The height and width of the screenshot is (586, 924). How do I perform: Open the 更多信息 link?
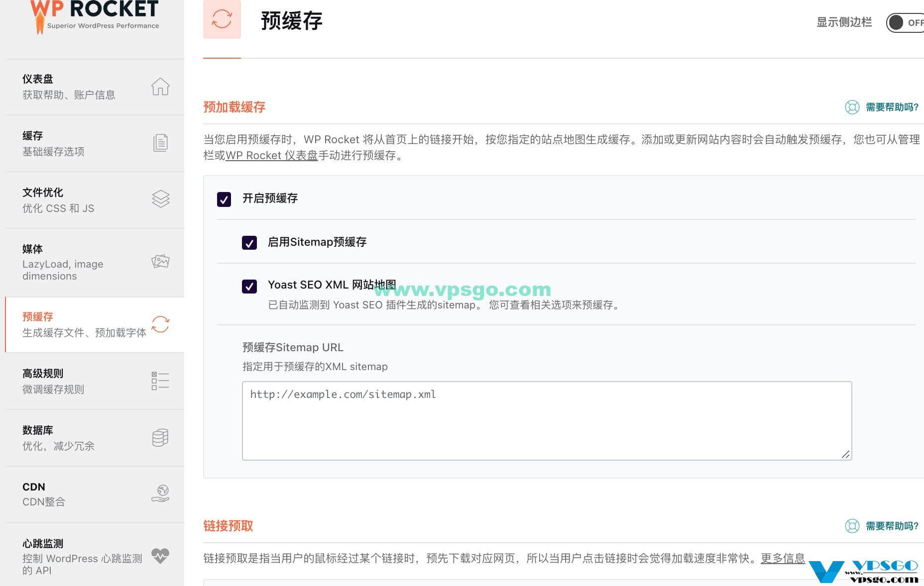pyautogui.click(x=783, y=558)
